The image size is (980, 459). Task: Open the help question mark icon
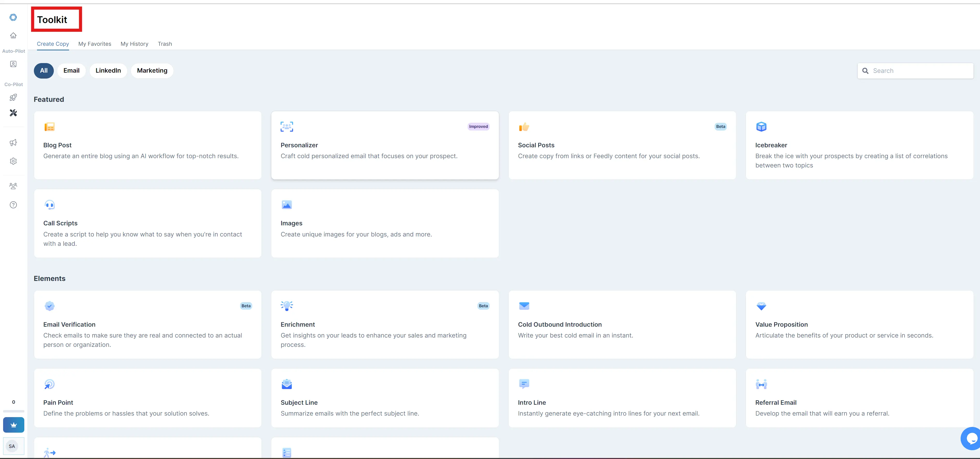pyautogui.click(x=13, y=205)
